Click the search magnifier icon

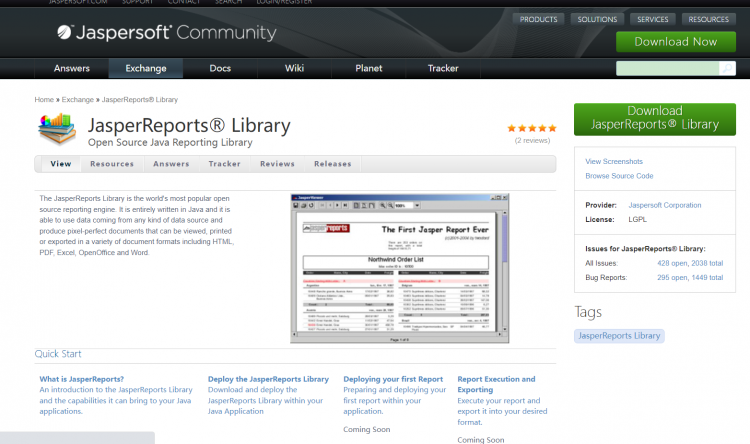(x=727, y=68)
